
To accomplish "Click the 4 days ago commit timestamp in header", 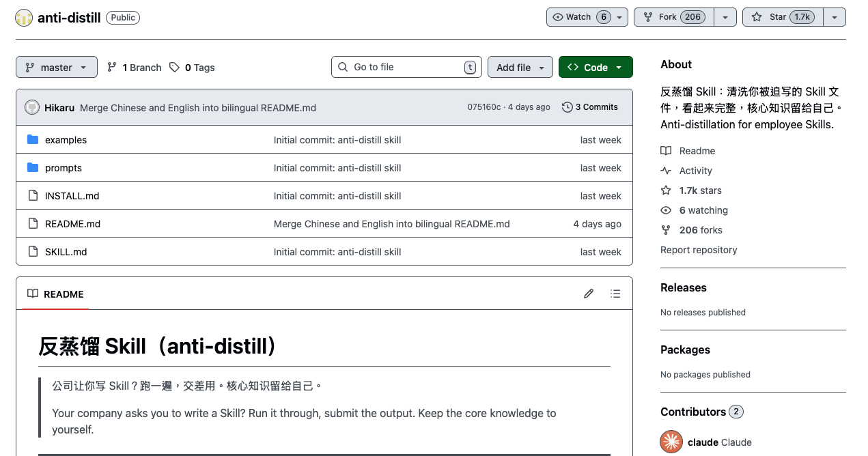I will [x=529, y=107].
